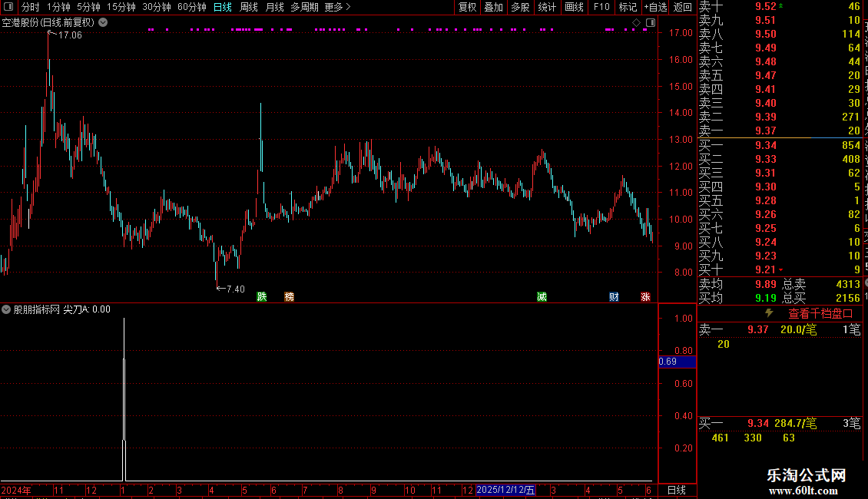The width and height of the screenshot is (868, 499).
Task: Click the 买均 9.19 average row
Action: (x=737, y=298)
